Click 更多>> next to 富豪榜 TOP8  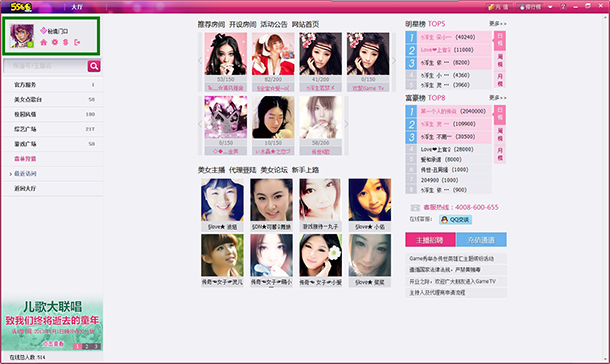tap(498, 98)
